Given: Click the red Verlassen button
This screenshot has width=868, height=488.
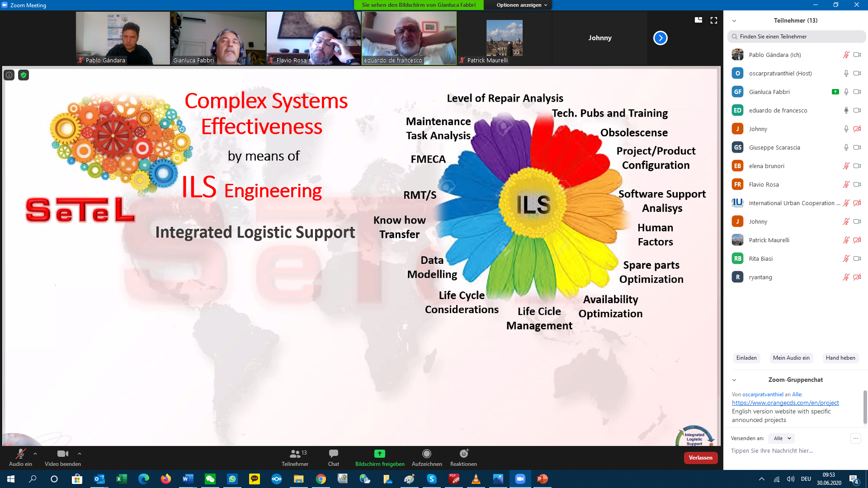Looking at the screenshot, I should (700, 458).
